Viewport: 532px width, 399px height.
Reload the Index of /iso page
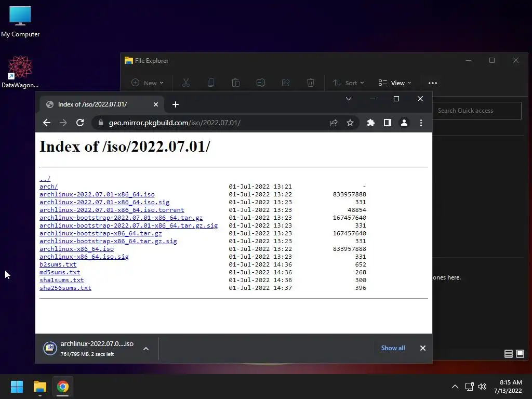[x=79, y=123]
